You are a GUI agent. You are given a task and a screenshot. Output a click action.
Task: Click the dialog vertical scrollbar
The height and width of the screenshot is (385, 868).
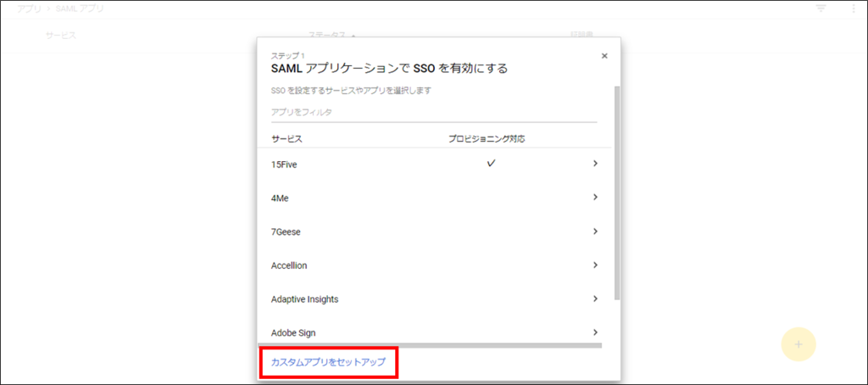pos(617,192)
